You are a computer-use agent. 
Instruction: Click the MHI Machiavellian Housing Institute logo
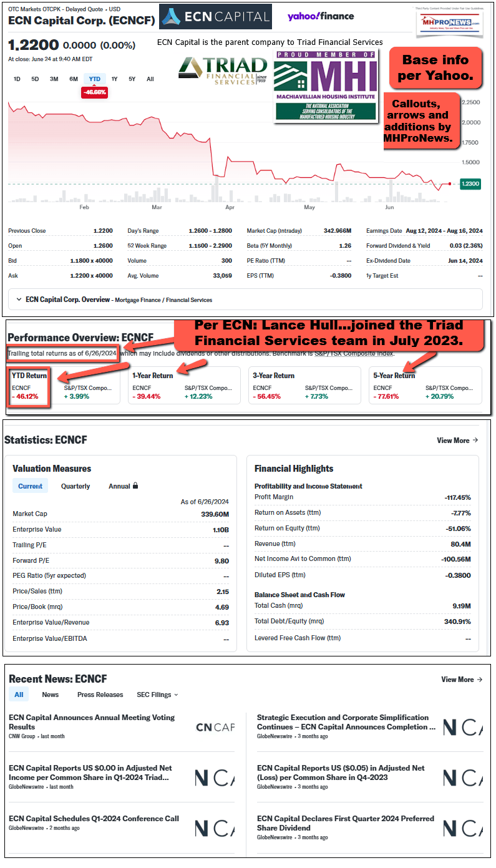pyautogui.click(x=326, y=85)
